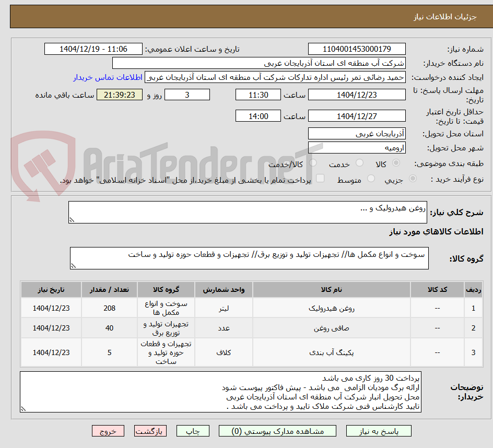The width and height of the screenshot is (493, 448).
Task: Click the چاپ print button
Action: click(193, 431)
